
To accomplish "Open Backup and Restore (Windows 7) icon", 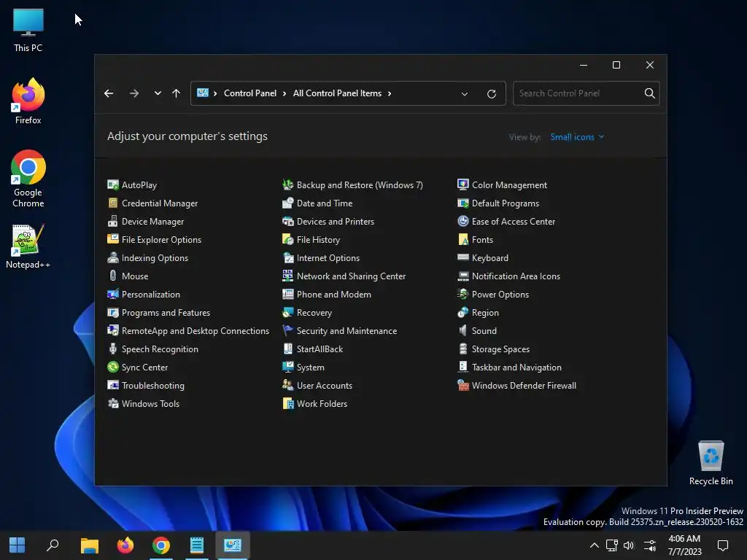I will click(287, 184).
